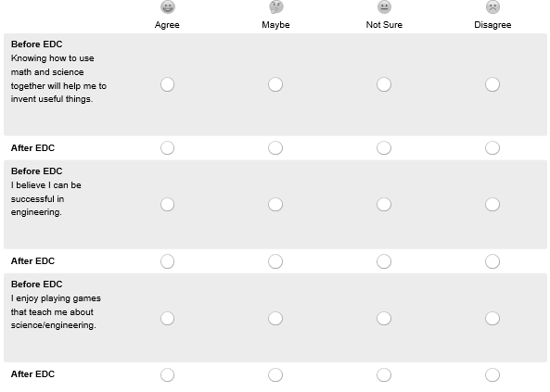This screenshot has width=550, height=392.
Task: Select Maybe for enjoy playing games Before EDC
Action: coord(275,319)
